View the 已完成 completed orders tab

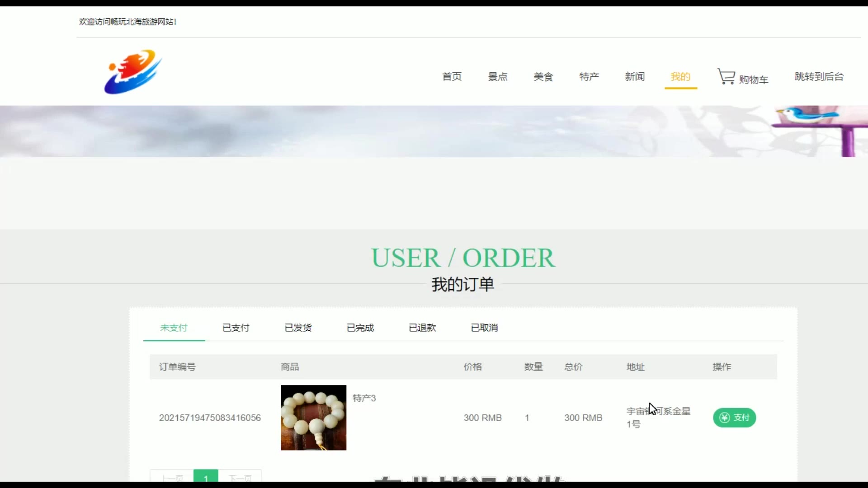(x=360, y=328)
